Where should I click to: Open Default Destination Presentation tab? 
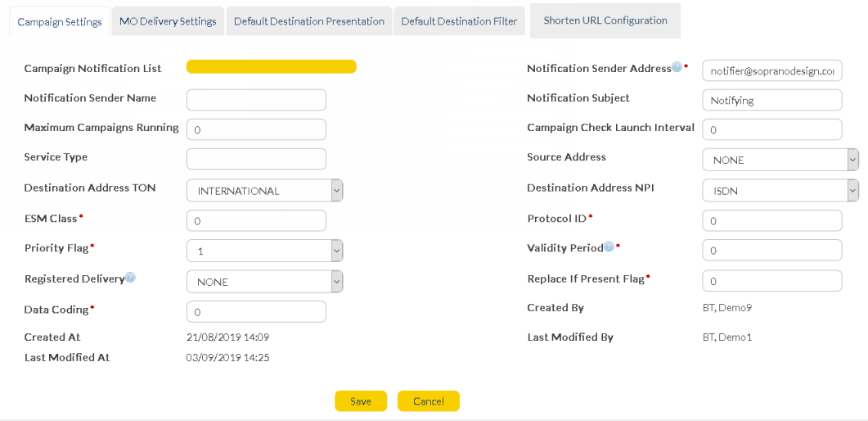pyautogui.click(x=308, y=21)
